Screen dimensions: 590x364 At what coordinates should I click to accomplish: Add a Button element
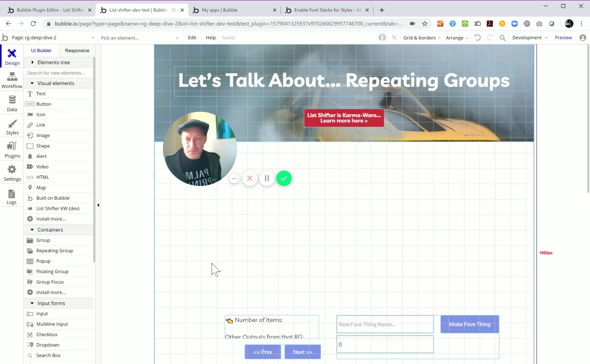(59, 104)
